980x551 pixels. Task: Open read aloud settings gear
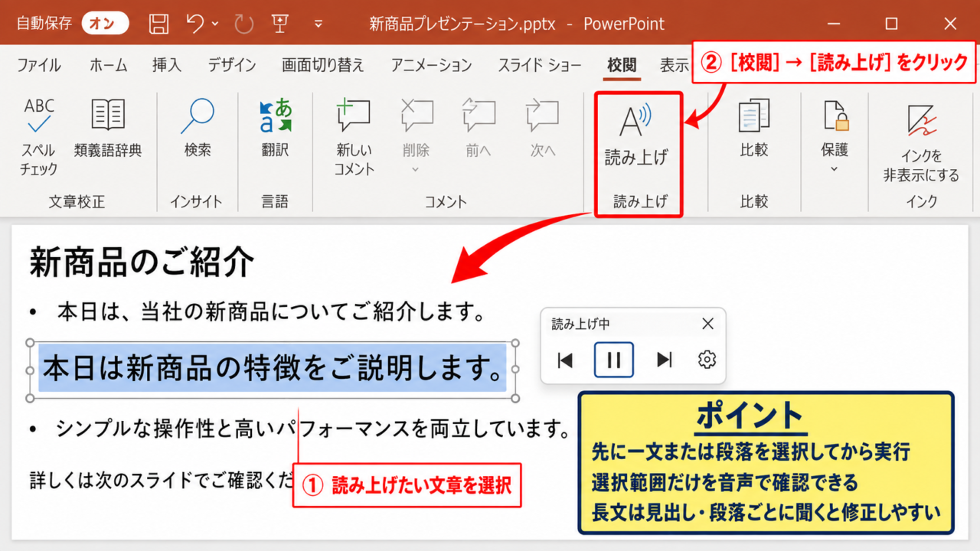pos(707,360)
